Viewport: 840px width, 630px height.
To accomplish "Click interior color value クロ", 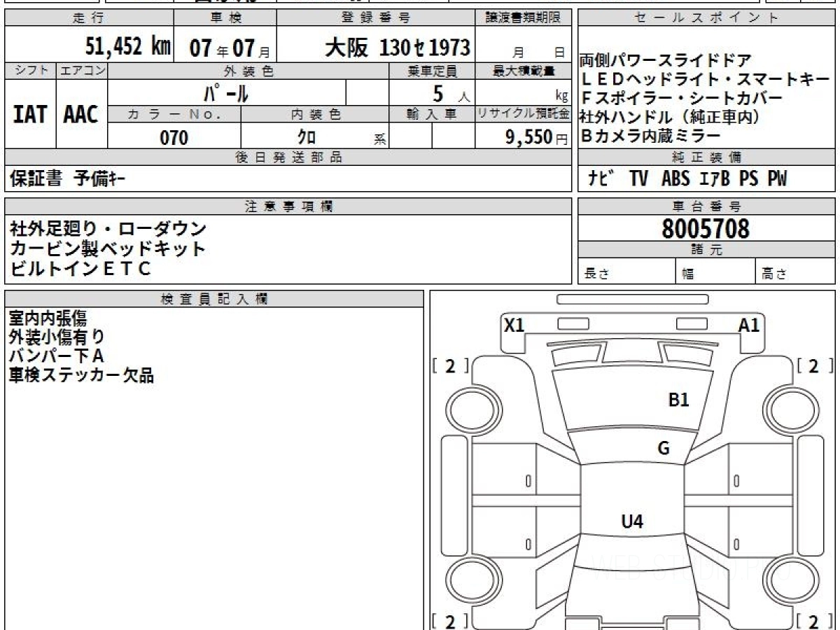I will pyautogui.click(x=307, y=137).
